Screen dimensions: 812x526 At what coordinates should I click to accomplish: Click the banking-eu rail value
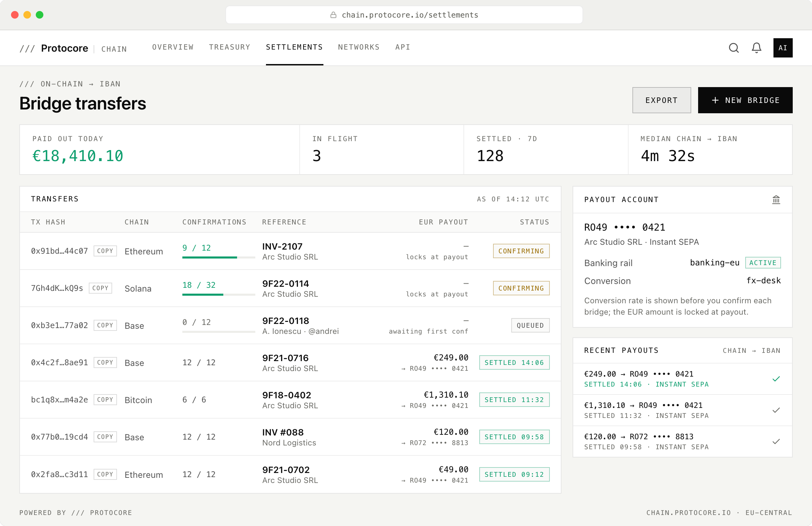tap(715, 263)
